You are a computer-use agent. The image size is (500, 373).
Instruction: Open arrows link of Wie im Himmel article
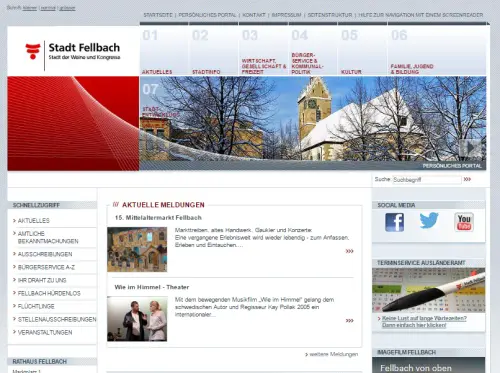tap(349, 321)
